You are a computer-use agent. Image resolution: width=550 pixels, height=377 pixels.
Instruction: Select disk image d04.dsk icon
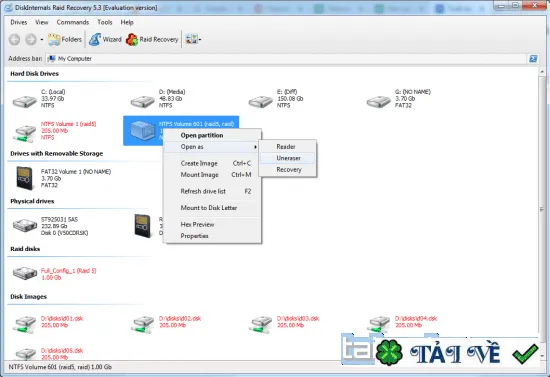[378, 324]
